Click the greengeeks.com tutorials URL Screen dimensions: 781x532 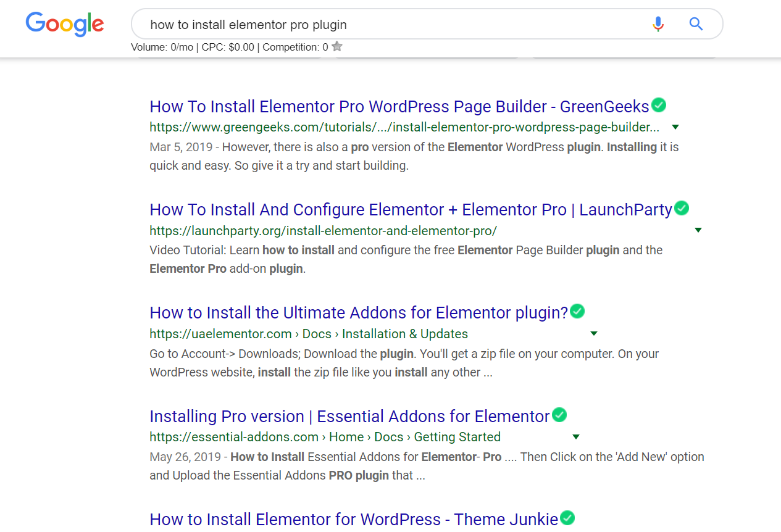[404, 128]
